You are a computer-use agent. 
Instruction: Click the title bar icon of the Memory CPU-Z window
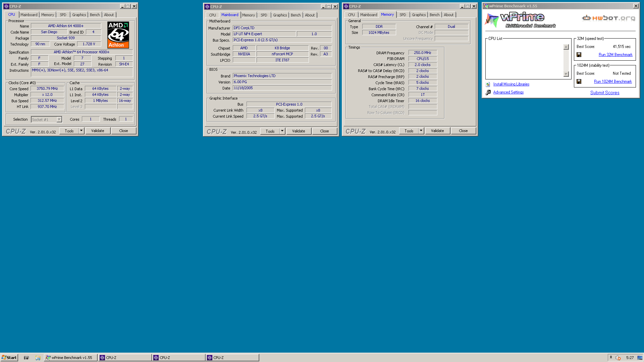click(346, 6)
